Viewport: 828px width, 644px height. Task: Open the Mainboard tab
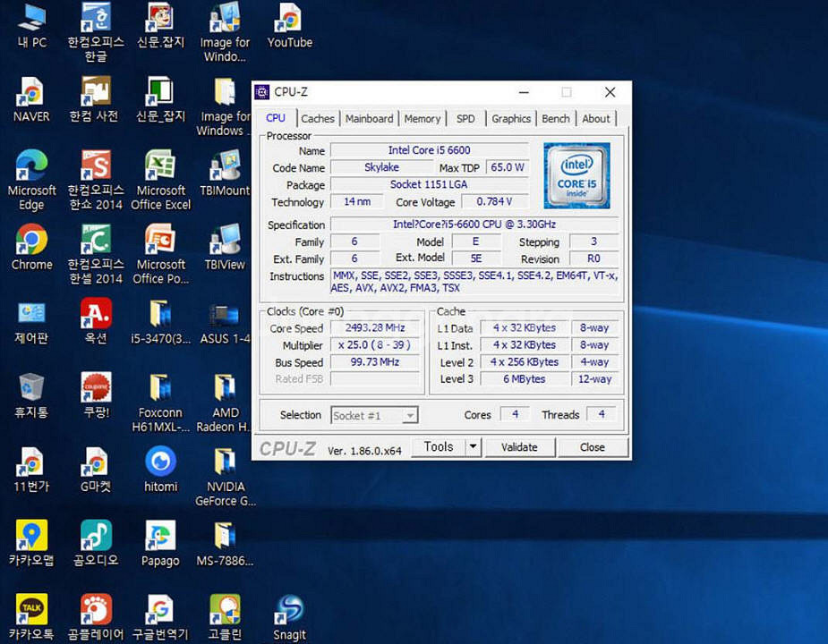click(369, 119)
